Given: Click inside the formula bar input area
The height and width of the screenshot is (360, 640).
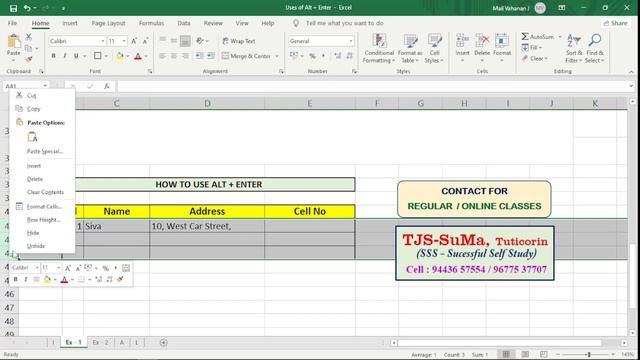Looking at the screenshot, I should [x=373, y=86].
